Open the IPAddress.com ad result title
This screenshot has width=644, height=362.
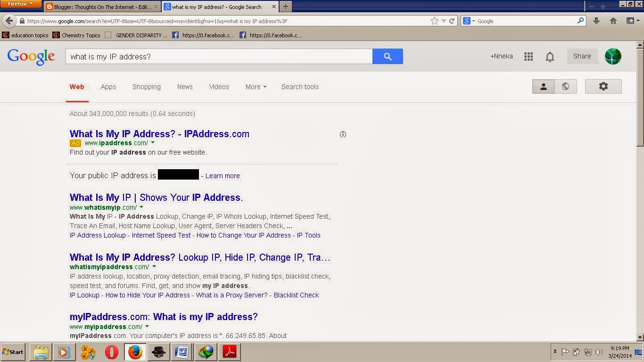click(159, 134)
